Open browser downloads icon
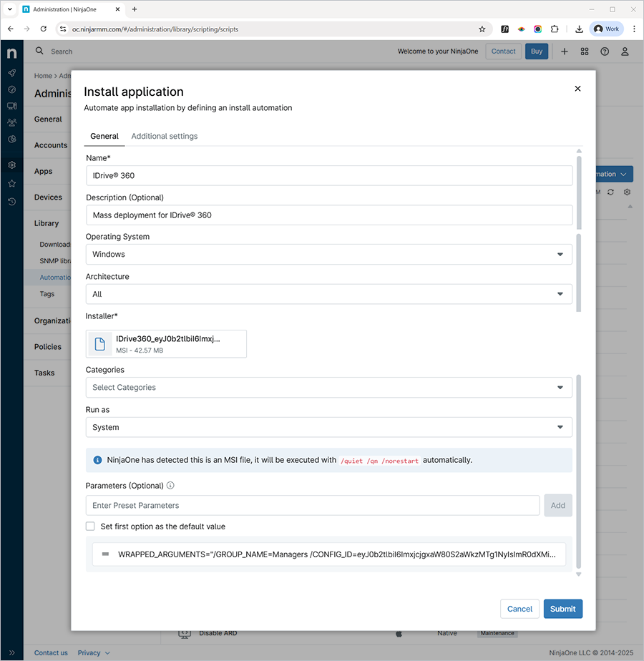This screenshot has height=661, width=644. point(579,29)
